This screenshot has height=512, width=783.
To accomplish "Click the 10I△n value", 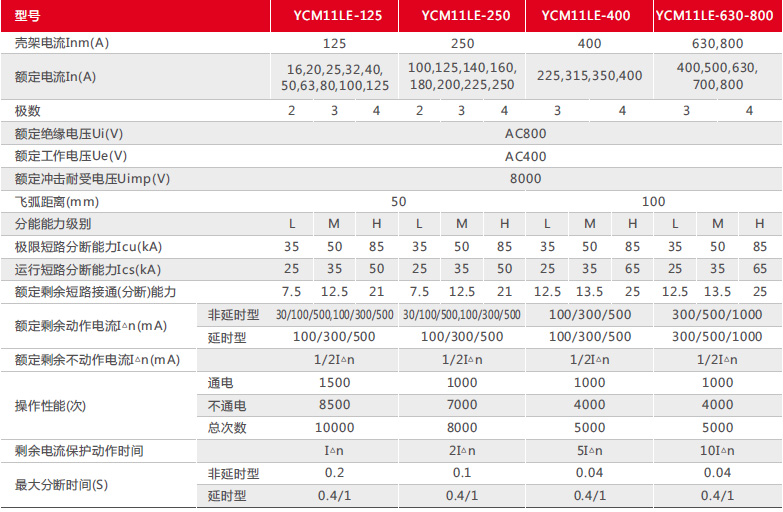I will coord(717,451).
